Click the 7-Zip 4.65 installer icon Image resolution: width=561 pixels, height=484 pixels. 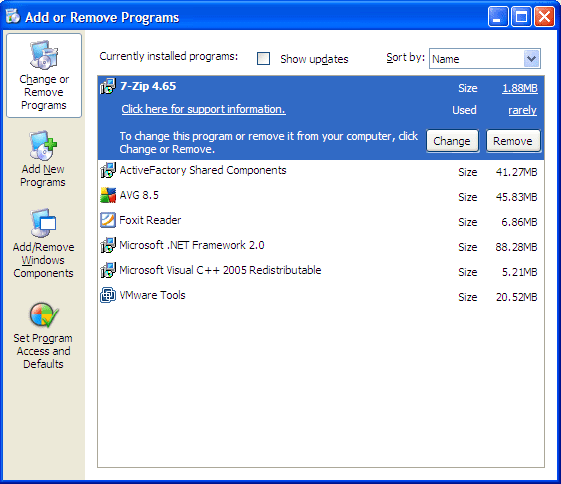[x=108, y=86]
